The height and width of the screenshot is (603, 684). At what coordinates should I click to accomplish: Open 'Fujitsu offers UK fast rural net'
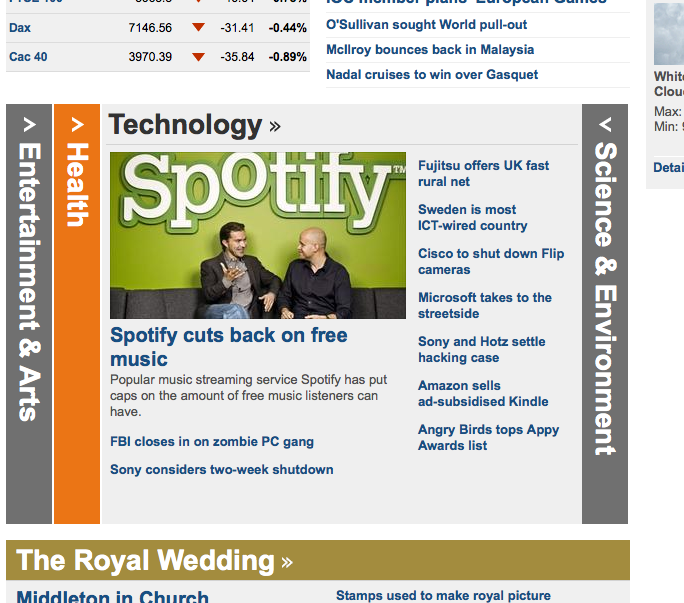(483, 174)
